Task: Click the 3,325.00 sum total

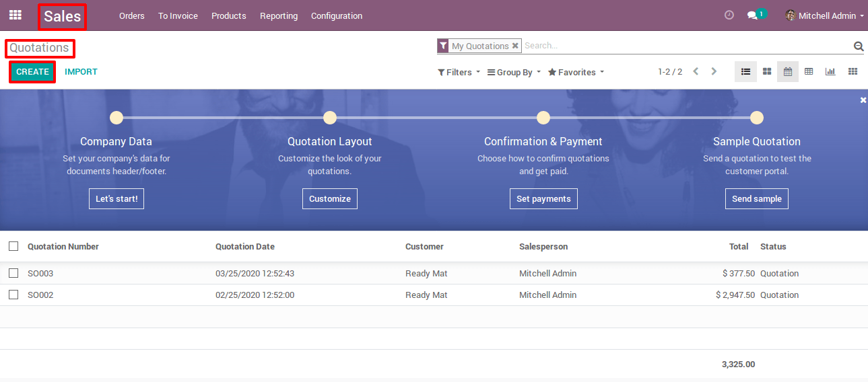Action: pos(738,364)
